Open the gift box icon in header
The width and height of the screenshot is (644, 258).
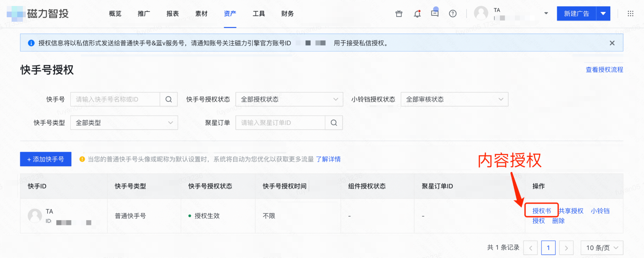(399, 14)
